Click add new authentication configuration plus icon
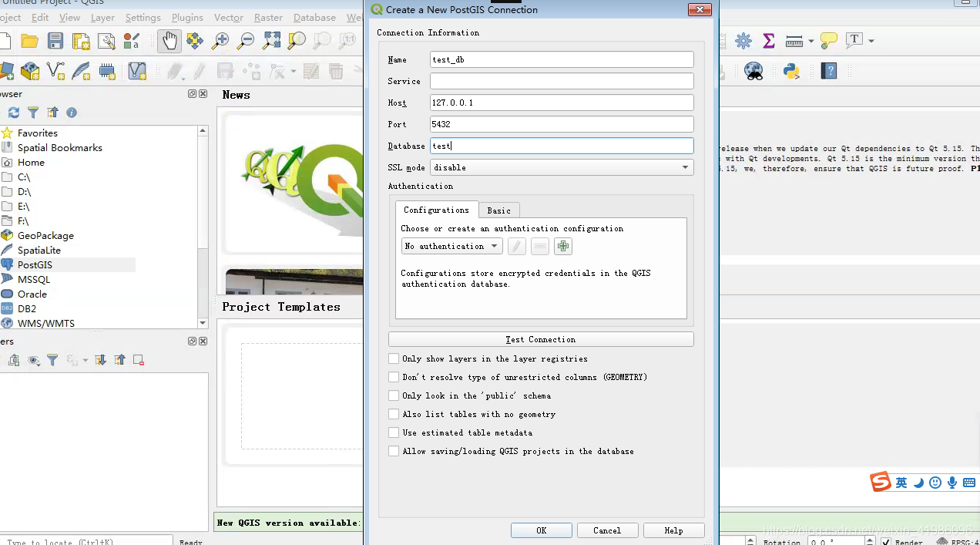Image resolution: width=980 pixels, height=545 pixels. click(x=563, y=247)
